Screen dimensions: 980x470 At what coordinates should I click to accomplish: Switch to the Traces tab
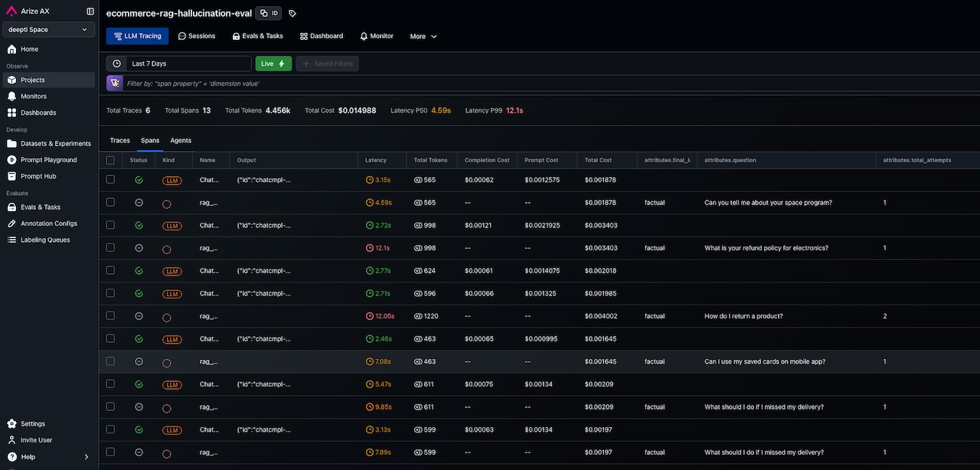[x=119, y=141]
